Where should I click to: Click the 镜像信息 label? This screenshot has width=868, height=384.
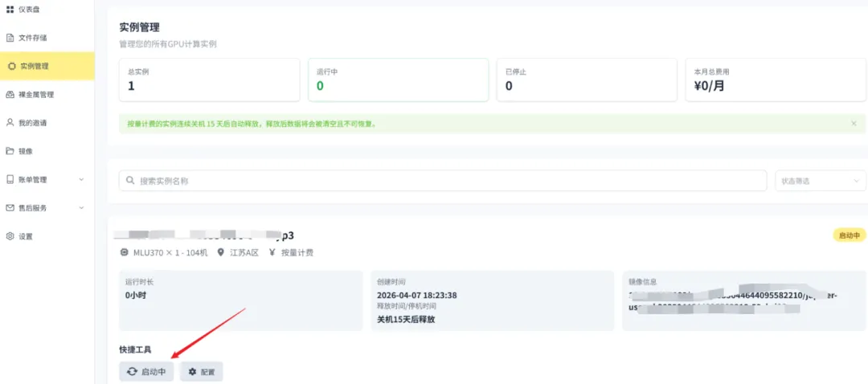[642, 282]
